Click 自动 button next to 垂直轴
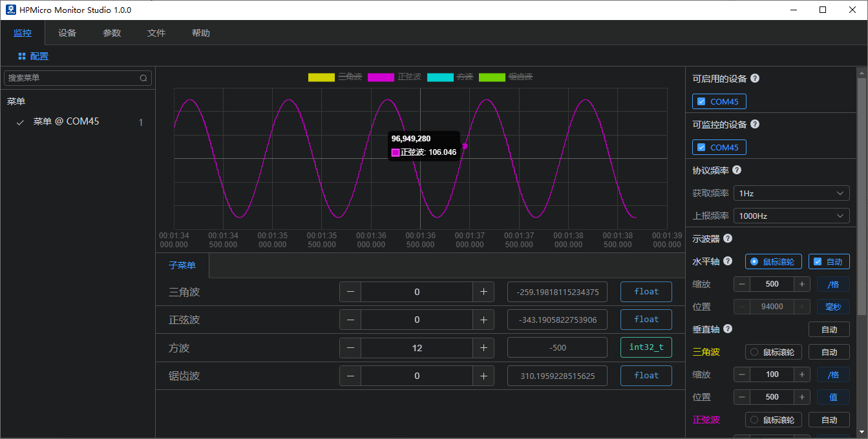This screenshot has height=439, width=868. [829, 329]
